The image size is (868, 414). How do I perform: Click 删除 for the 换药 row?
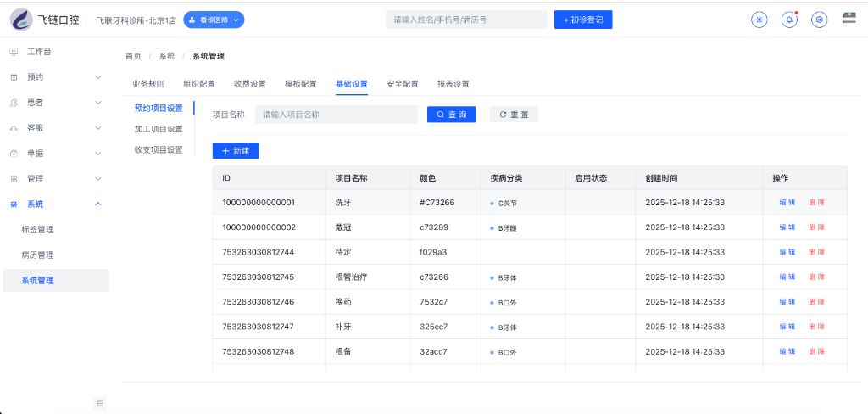pyautogui.click(x=816, y=302)
